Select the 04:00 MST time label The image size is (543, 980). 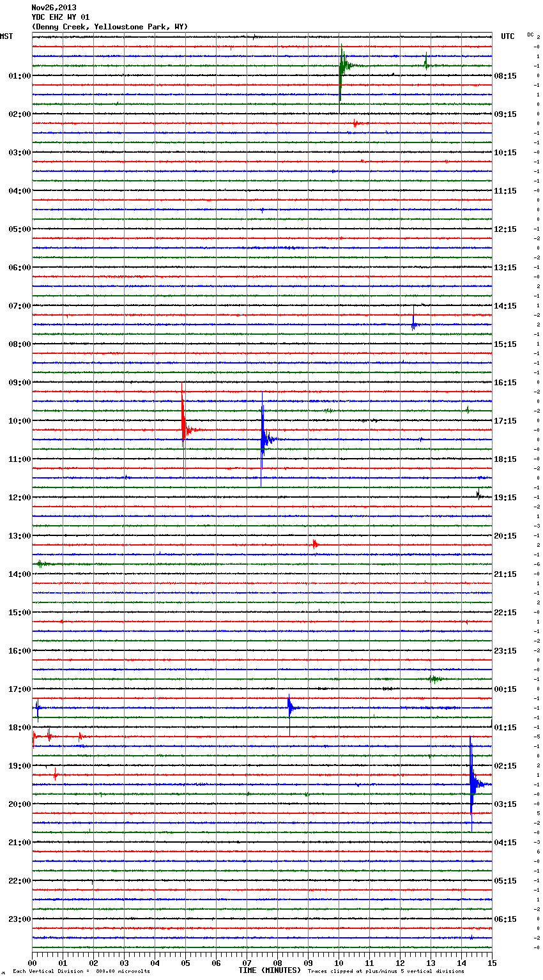[x=20, y=191]
